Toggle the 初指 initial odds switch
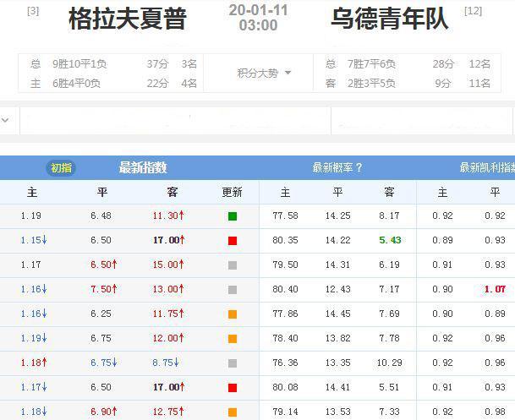Screen dimensions: 515x420 click(x=61, y=167)
